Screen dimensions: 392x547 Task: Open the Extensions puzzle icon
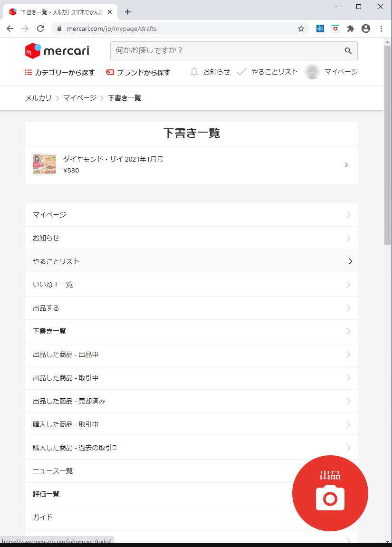click(x=351, y=29)
